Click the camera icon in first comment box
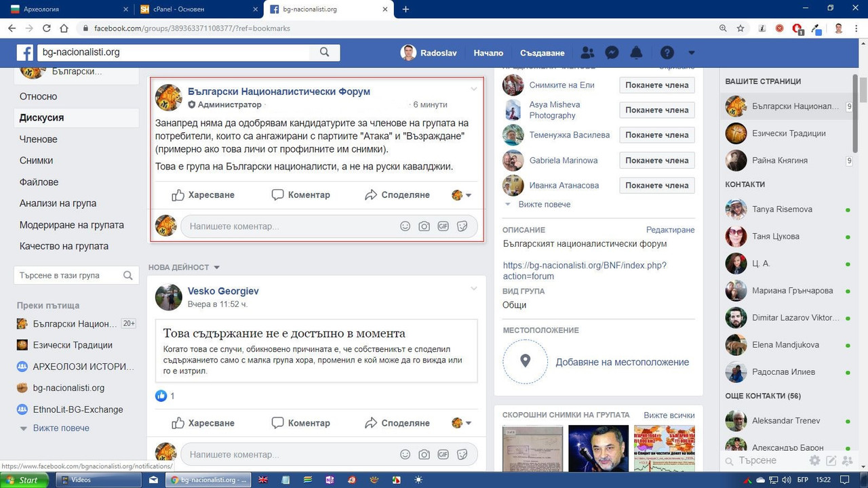Viewport: 868px width, 488px height. [424, 226]
